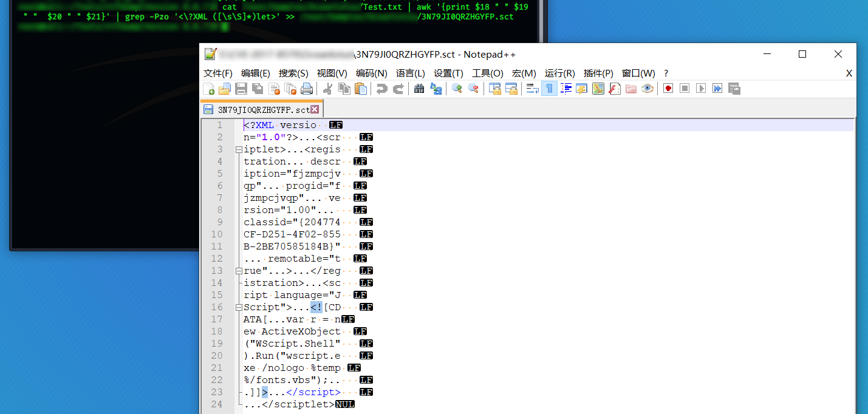Click the "ew ActiveXObject" text on line 18
This screenshot has height=414, width=868.
pos(292,331)
